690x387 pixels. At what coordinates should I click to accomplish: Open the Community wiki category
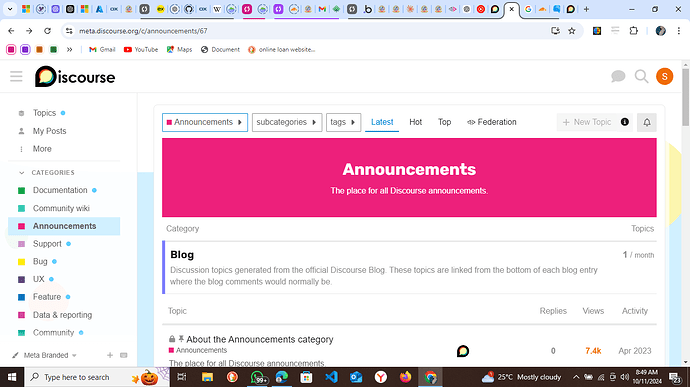pyautogui.click(x=61, y=208)
